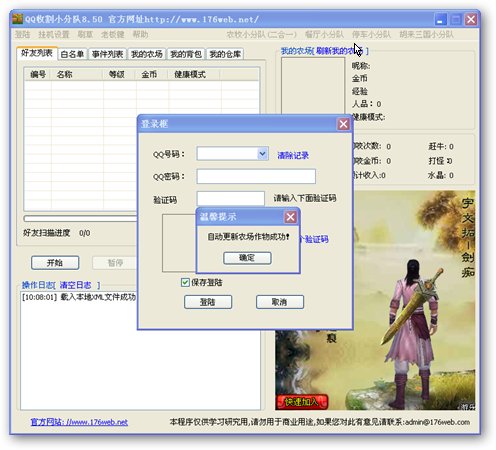Click the 好友扫描进度 progress bar
The height and width of the screenshot is (450, 496).
pyautogui.click(x=80, y=219)
